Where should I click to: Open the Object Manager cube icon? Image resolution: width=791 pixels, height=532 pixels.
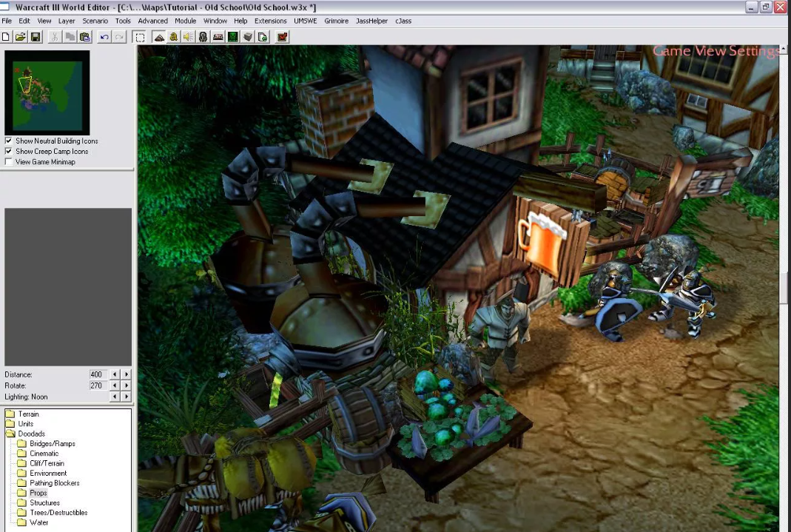[x=248, y=37]
